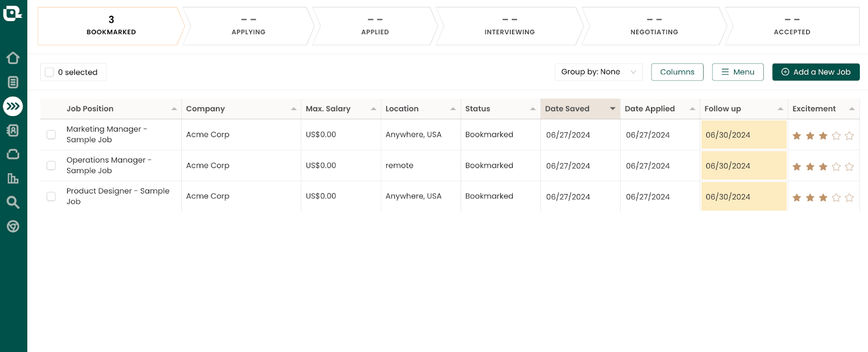Sort by Status column arrow
The width and height of the screenshot is (868, 352).
[533, 109]
